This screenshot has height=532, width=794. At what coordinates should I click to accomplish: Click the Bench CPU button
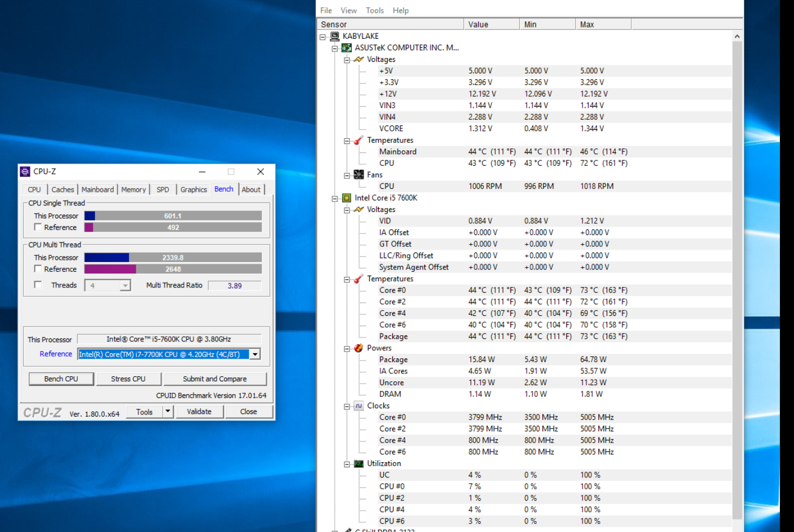pyautogui.click(x=61, y=379)
